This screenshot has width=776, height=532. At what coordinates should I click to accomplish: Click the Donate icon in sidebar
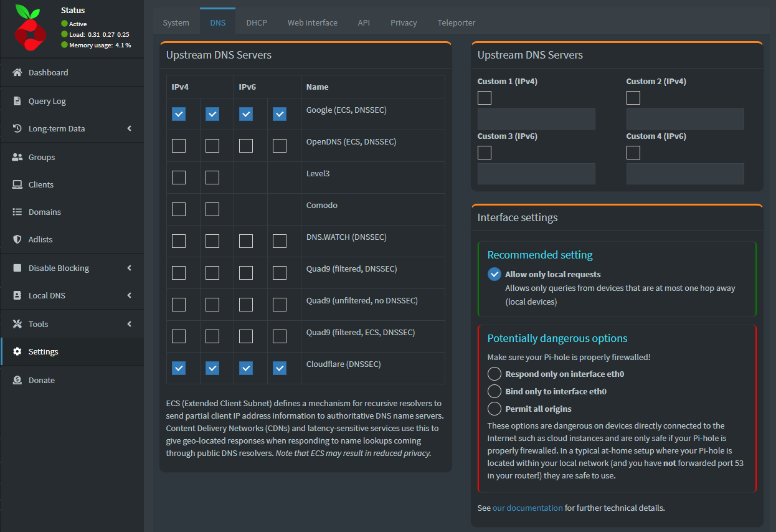point(17,381)
